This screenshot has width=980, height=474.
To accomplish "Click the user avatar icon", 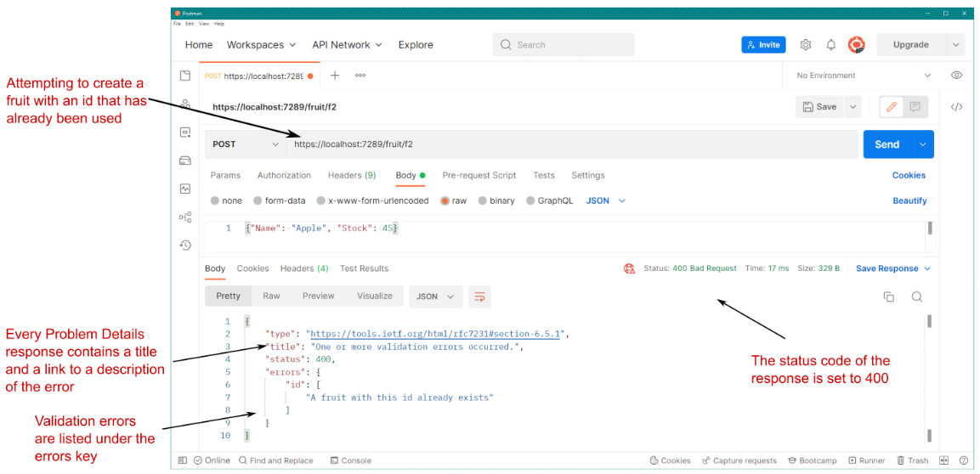I will click(x=856, y=45).
